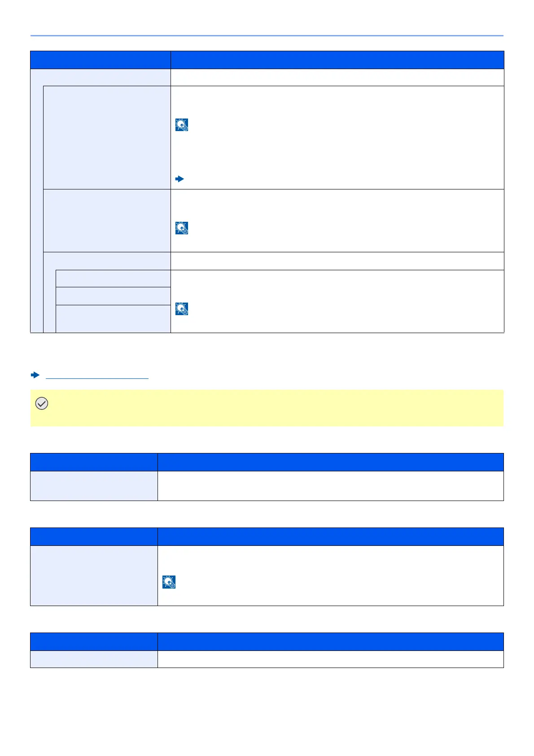Viewport: 534px width, 756px height.
Task: Click the blue left header of the second table
Action: (x=94, y=462)
